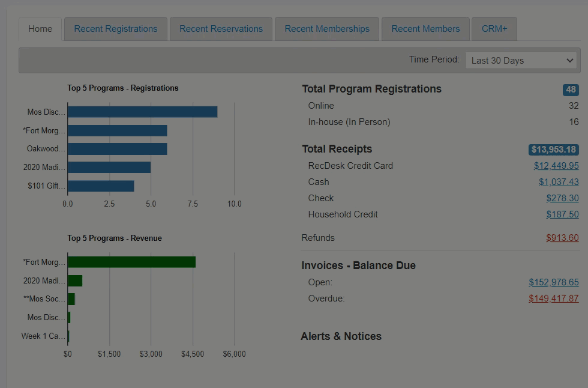The height and width of the screenshot is (388, 588).
Task: Open the Cash receipts link $1,037.43
Action: [x=559, y=182]
